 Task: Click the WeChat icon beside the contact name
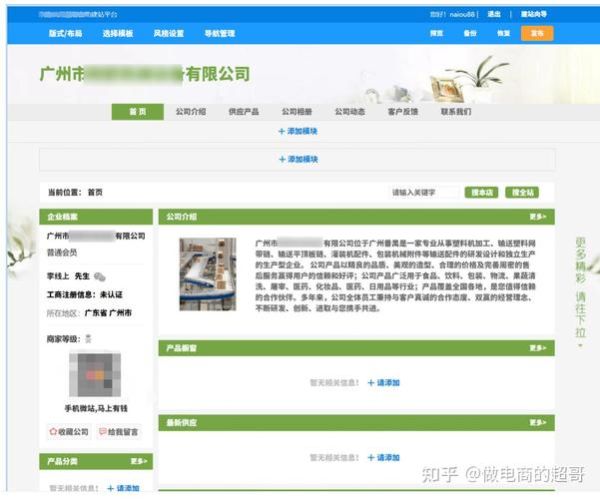[x=99, y=276]
